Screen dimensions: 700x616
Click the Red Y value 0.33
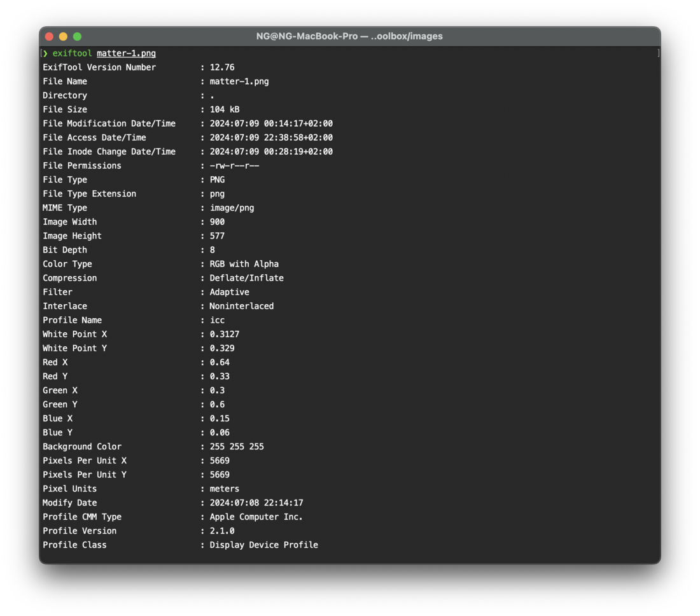(220, 376)
